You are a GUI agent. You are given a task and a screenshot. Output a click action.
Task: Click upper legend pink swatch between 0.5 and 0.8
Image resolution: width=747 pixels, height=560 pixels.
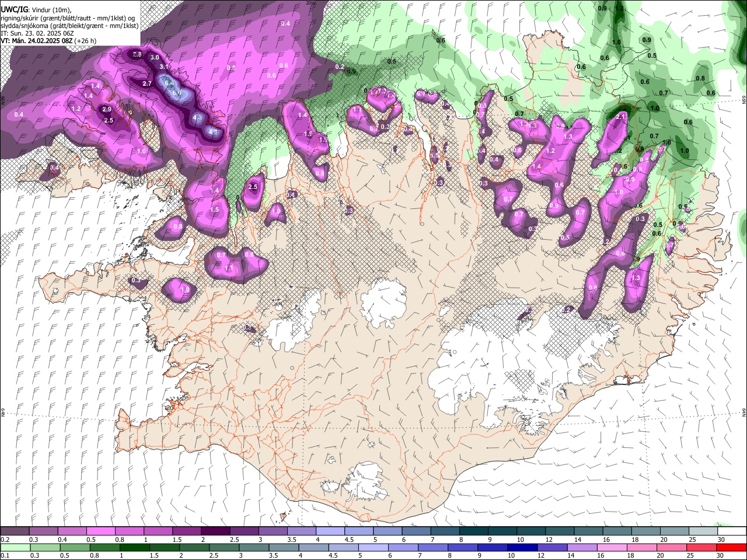pos(100,531)
